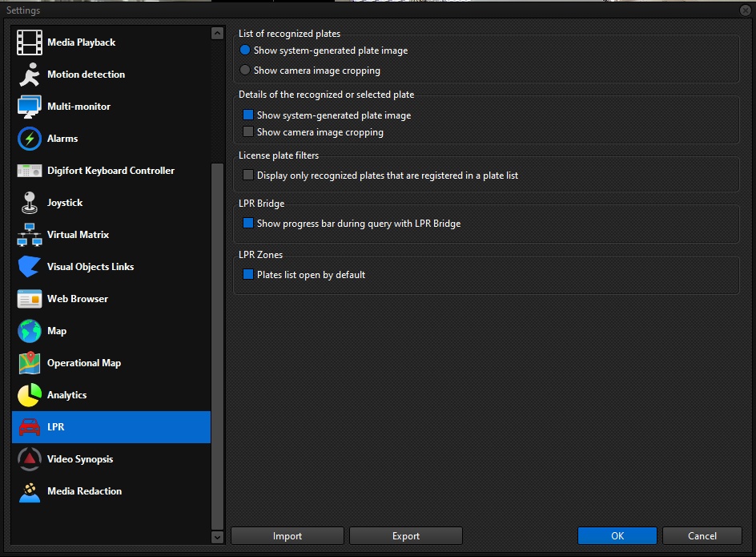Viewport: 756px width, 557px height.
Task: Switch to Media Redaction settings
Action: point(111,491)
